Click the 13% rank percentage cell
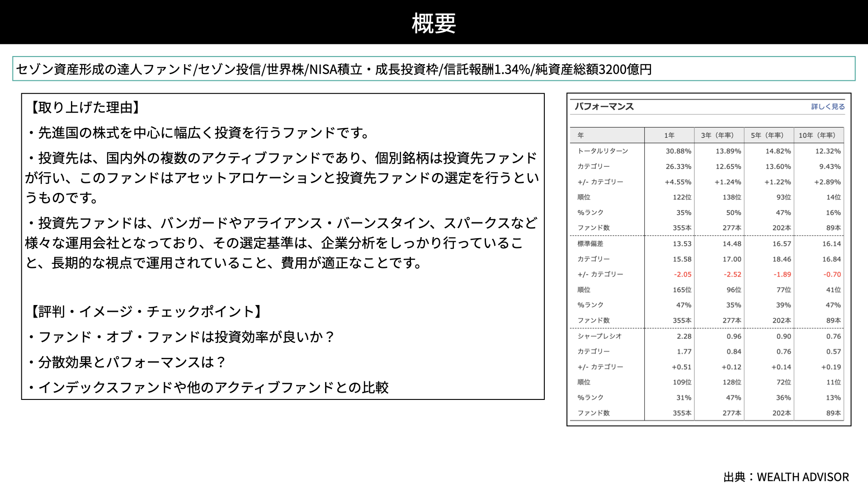The image size is (868, 488). 833,398
